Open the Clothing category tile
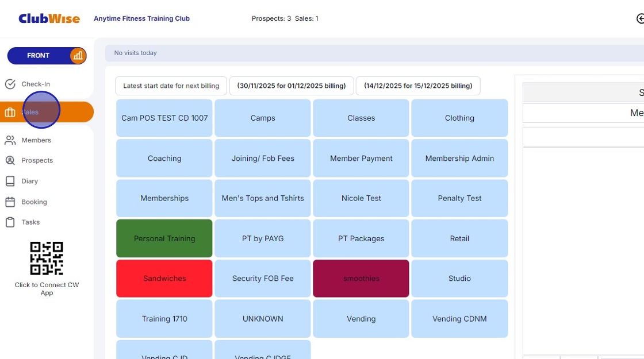The image size is (644, 359). tap(459, 118)
